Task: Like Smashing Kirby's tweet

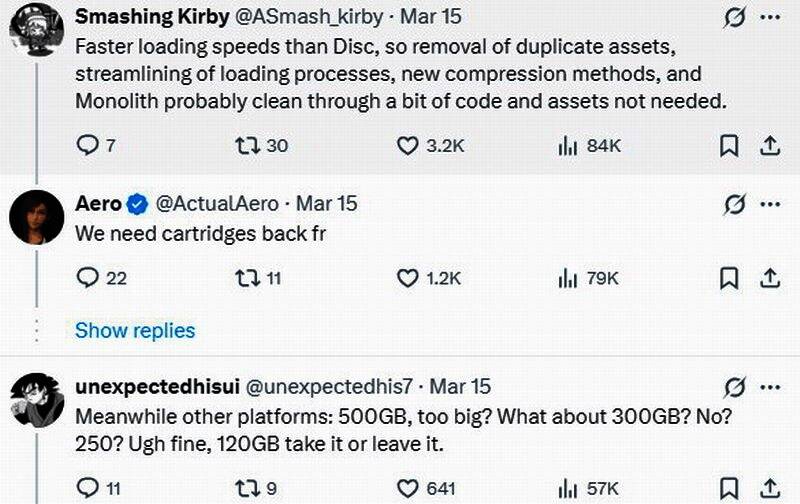Action: (408, 146)
